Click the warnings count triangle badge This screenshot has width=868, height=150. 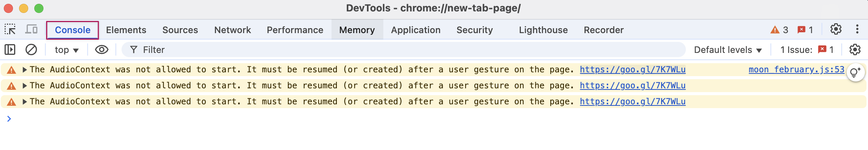click(779, 30)
